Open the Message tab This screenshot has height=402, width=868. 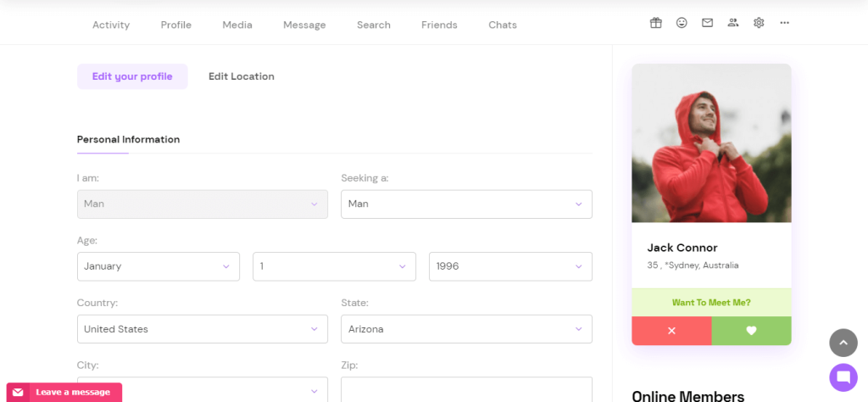304,25
